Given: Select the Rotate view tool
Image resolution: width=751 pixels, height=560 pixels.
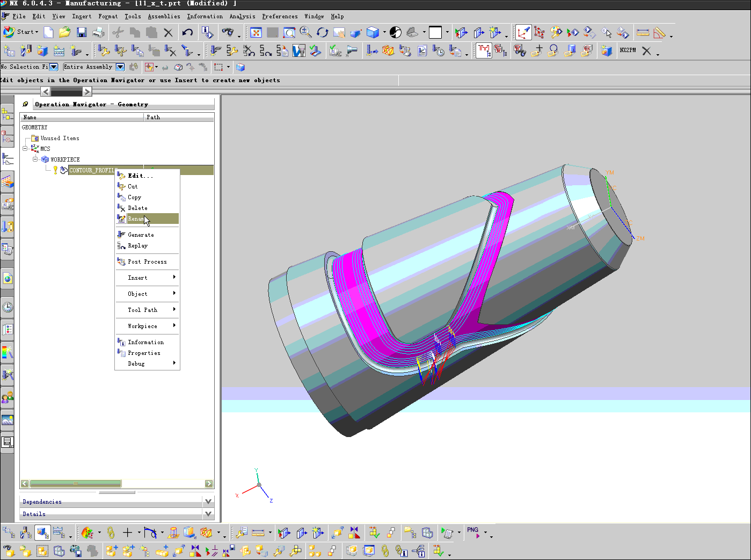Looking at the screenshot, I should click(322, 33).
